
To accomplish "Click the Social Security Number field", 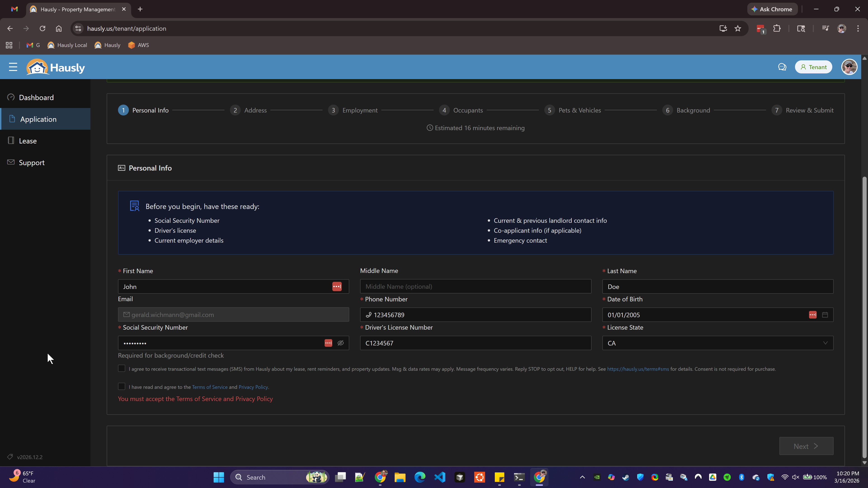I will [233, 343].
